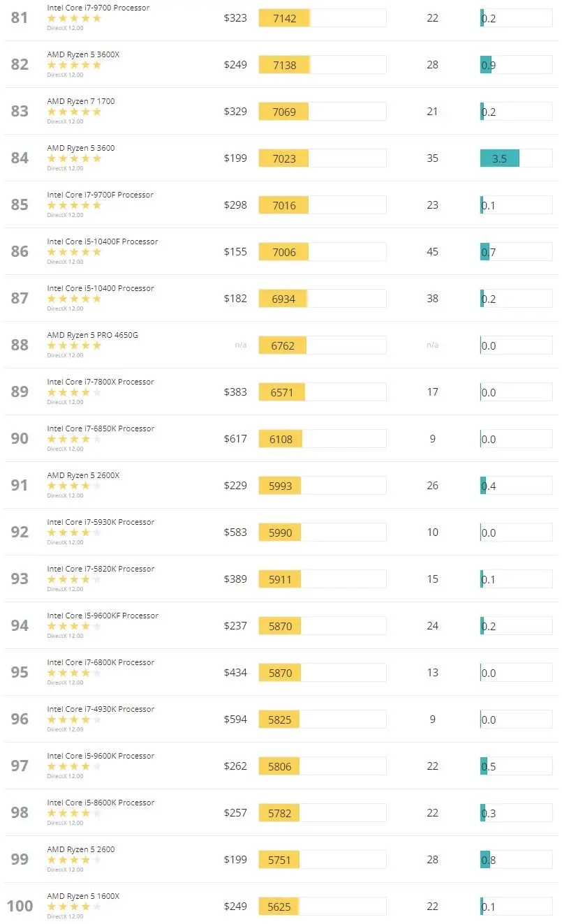562x924 pixels.
Task: Select the stars below Ryzen 5 PRO 4650G
Action: [74, 345]
